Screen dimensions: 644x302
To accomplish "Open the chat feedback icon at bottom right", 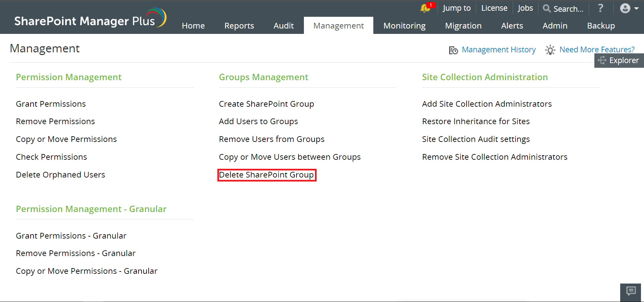I will [631, 291].
